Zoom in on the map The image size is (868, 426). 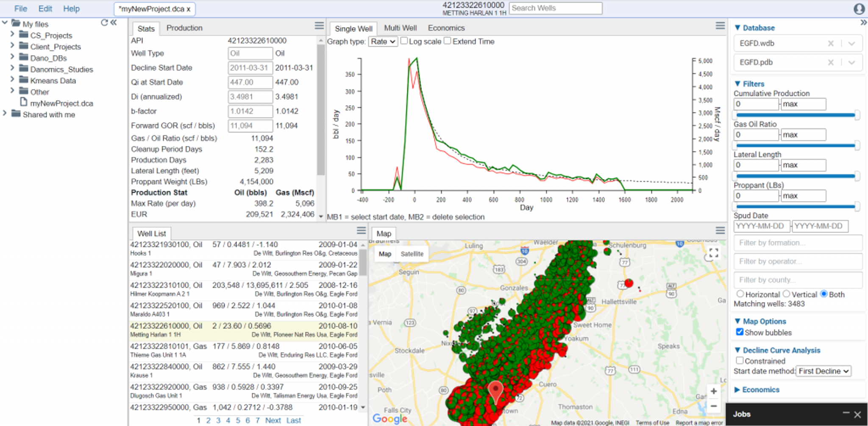coord(713,391)
